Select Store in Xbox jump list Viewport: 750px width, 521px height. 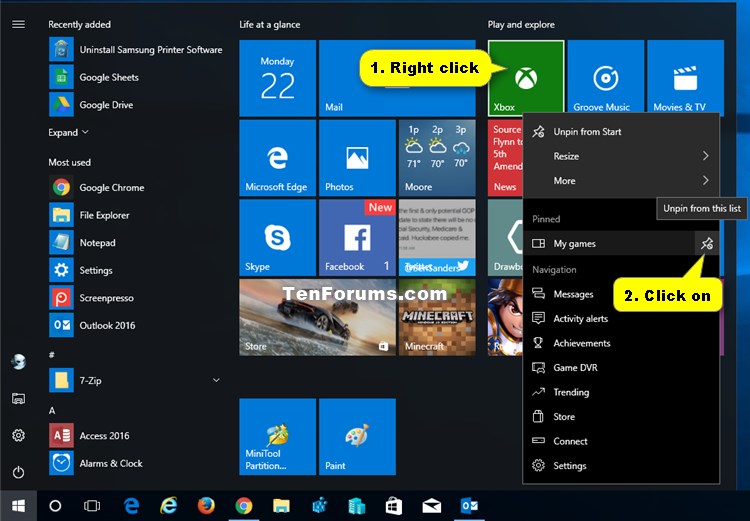click(x=621, y=417)
